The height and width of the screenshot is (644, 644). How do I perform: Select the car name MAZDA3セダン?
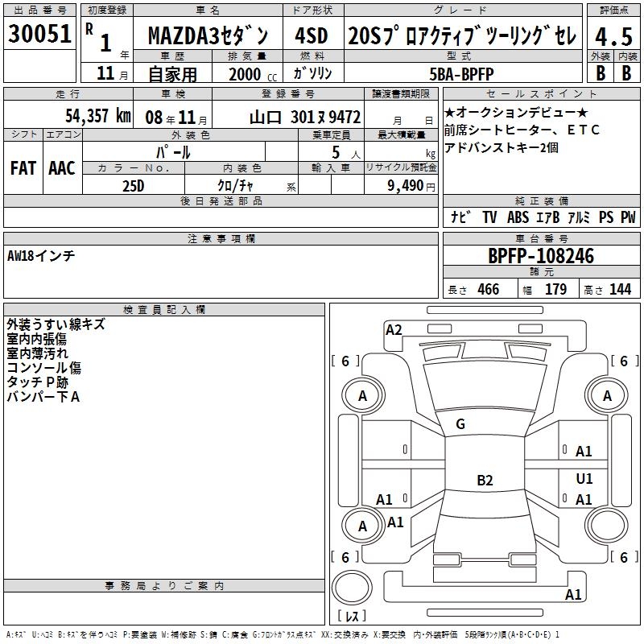pyautogui.click(x=208, y=35)
